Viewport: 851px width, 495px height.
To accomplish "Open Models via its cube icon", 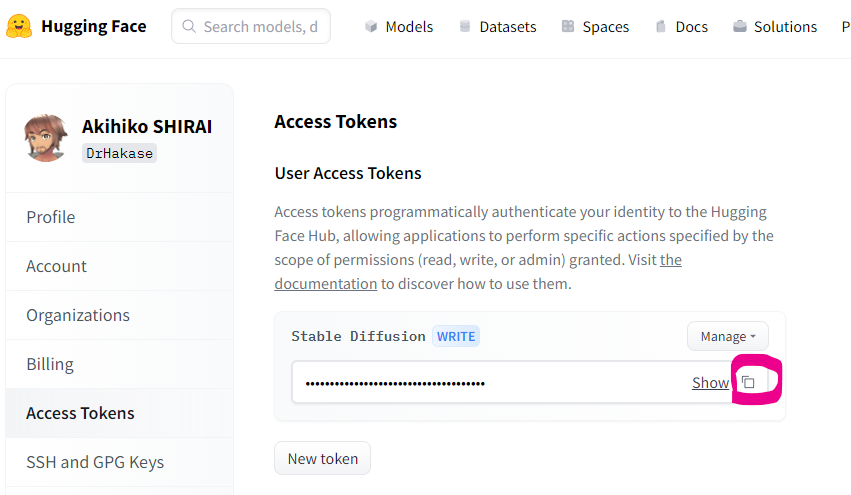I will point(371,27).
